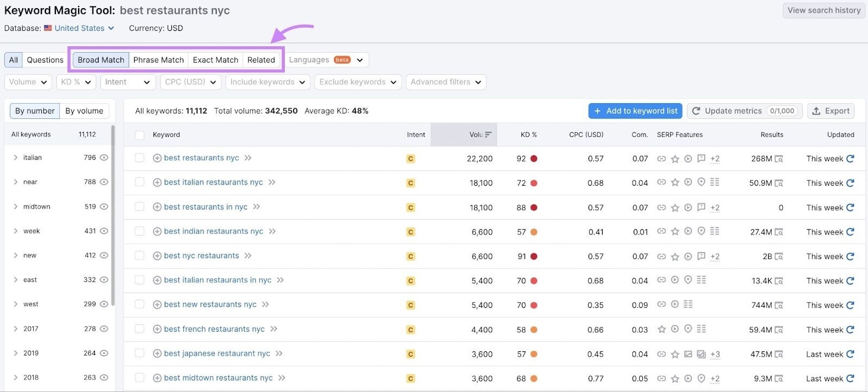
Task: Toggle eye icon for italian group
Action: (x=104, y=157)
